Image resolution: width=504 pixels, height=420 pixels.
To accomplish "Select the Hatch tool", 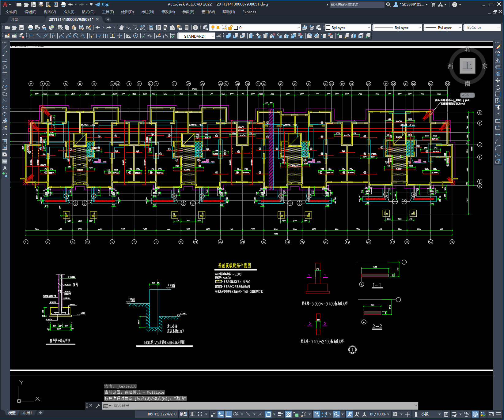I will pos(5,141).
